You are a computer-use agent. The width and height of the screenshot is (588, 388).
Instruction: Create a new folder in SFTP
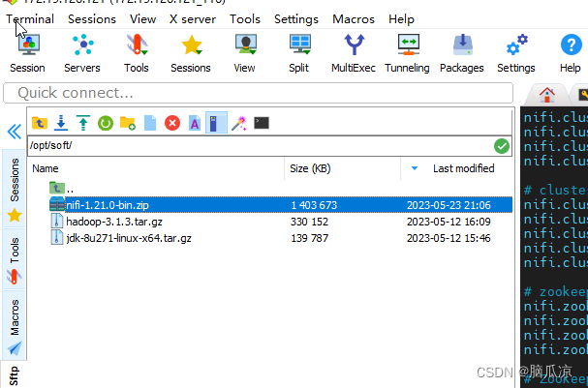click(x=128, y=123)
